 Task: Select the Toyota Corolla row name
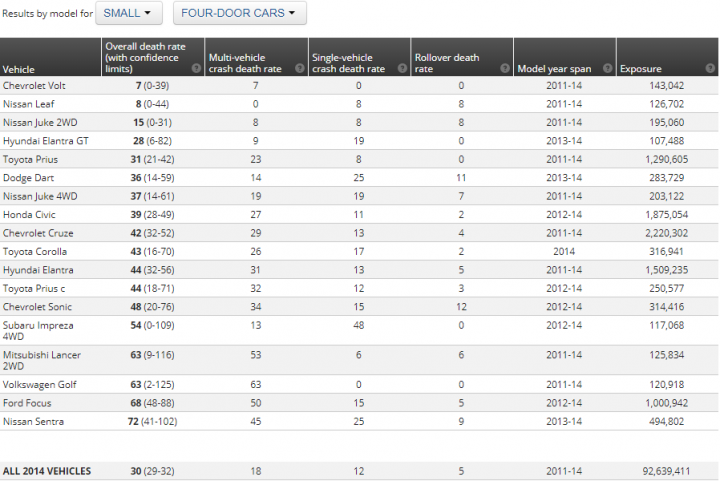pos(34,252)
